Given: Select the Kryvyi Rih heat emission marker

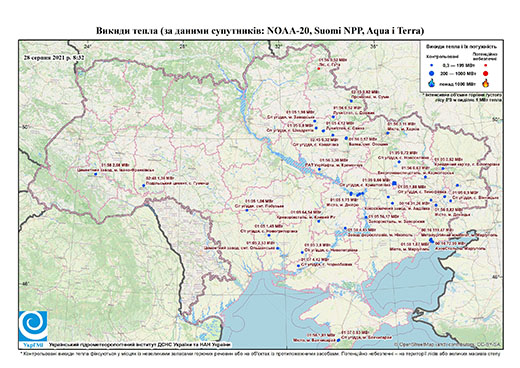Looking at the screenshot, I should [319, 221].
